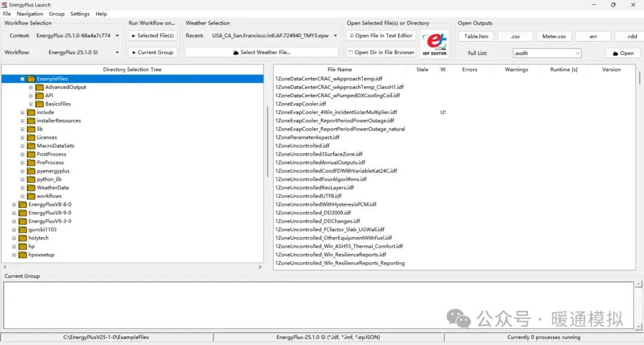Select installerResources in directory tree

pyautogui.click(x=58, y=120)
